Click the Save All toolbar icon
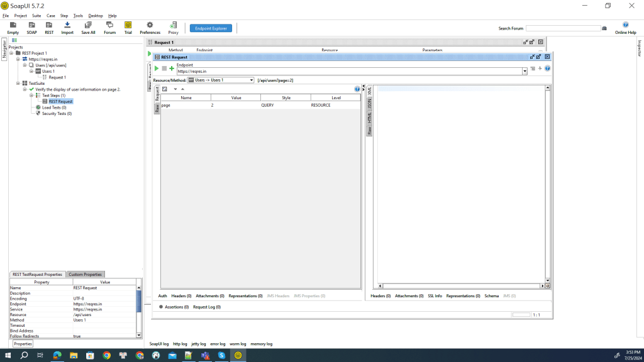 coord(88,28)
